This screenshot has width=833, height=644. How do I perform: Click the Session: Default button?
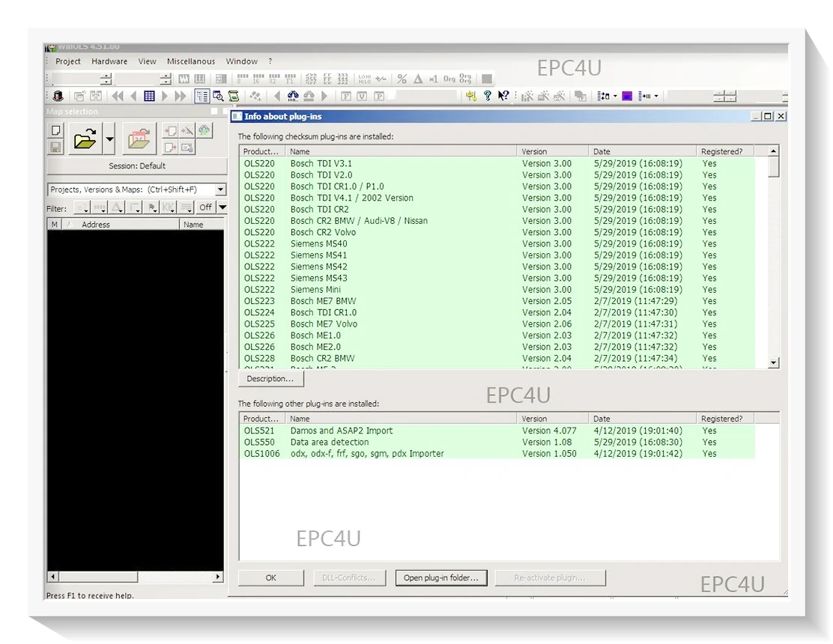pyautogui.click(x=137, y=165)
